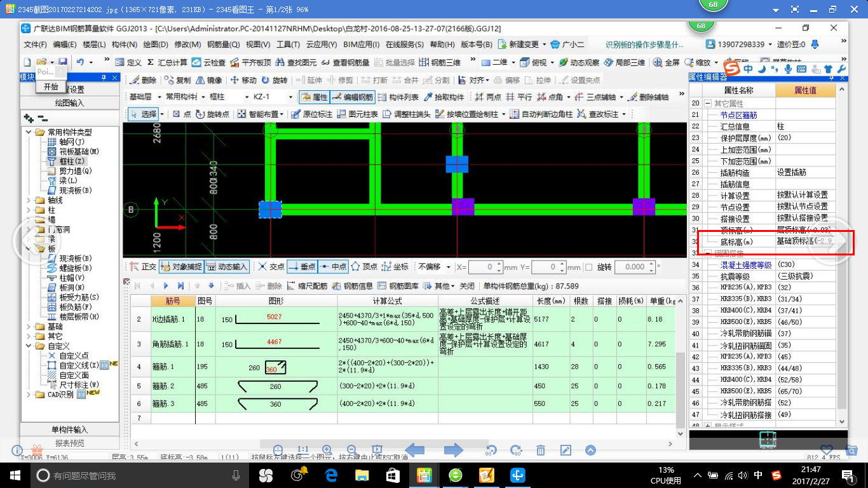The width and height of the screenshot is (868, 488).
Task: Check the 旋转 checkbox
Action: (588, 267)
